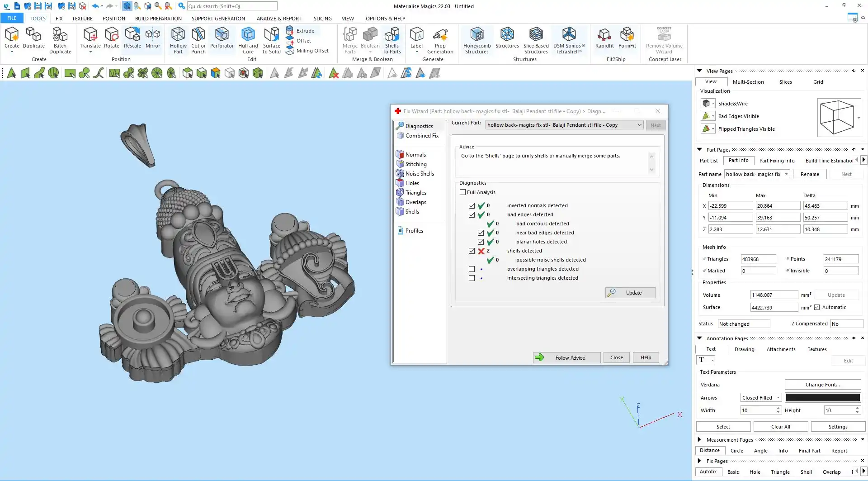
Task: Switch to the Multi-Section tab
Action: (748, 82)
